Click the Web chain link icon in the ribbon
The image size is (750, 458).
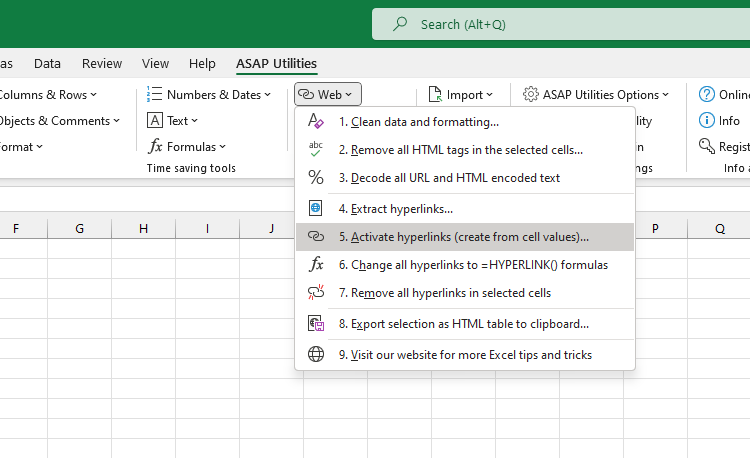point(306,94)
